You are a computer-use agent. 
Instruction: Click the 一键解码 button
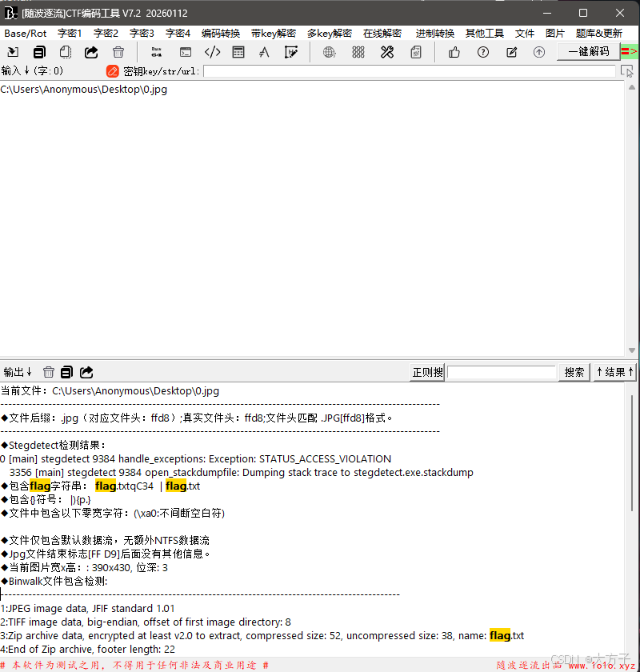tap(588, 51)
